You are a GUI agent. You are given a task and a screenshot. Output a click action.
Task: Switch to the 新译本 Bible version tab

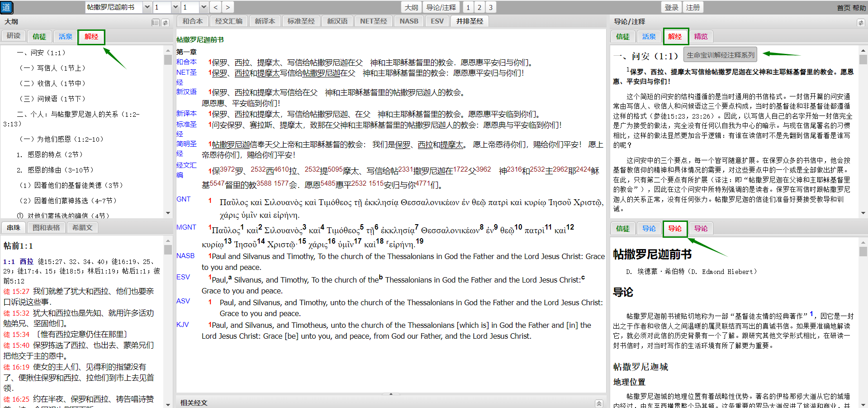[265, 21]
